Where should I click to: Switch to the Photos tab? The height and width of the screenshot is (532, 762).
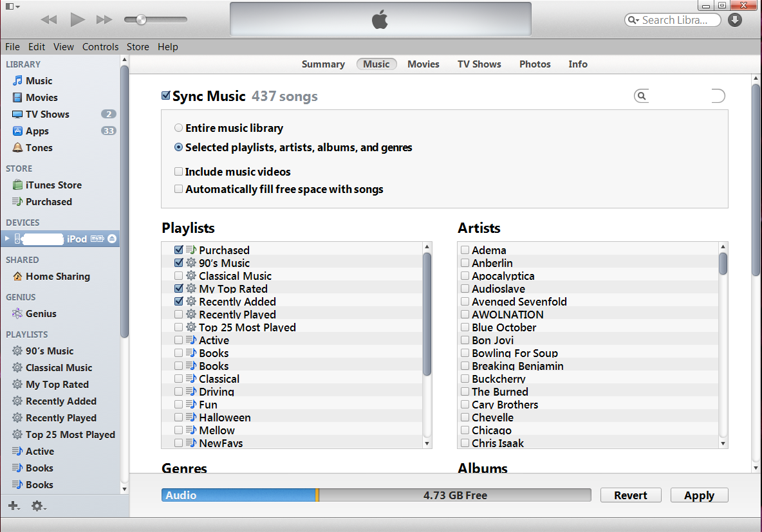[x=535, y=64]
